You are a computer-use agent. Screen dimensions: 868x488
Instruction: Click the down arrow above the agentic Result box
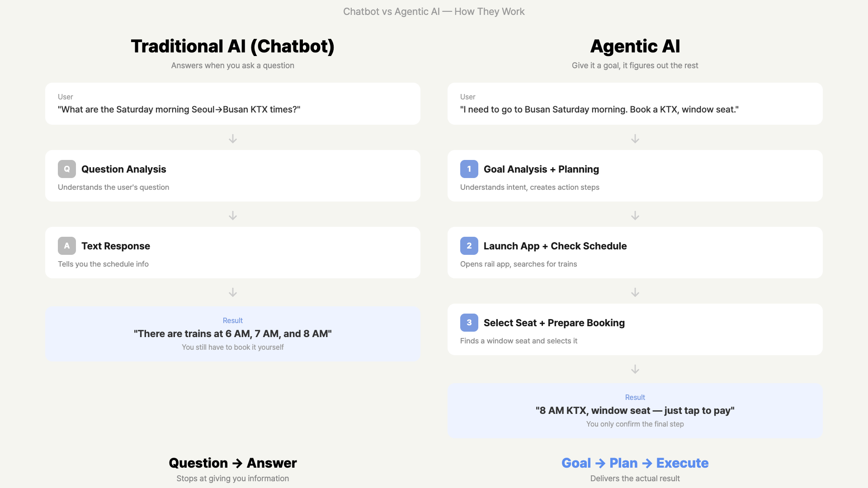click(635, 369)
